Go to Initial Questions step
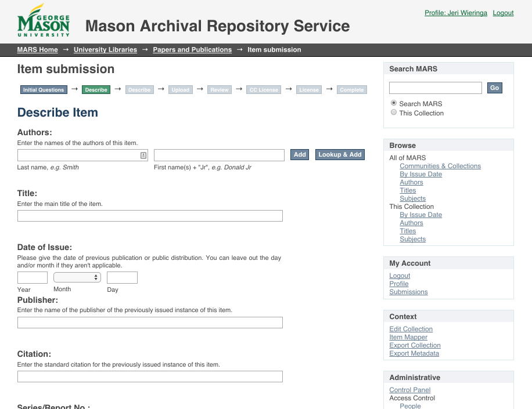Viewport: 532px width, 409px height. coord(44,90)
